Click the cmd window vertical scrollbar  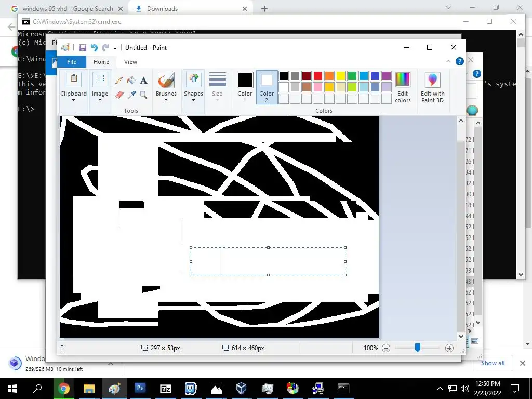521,154
